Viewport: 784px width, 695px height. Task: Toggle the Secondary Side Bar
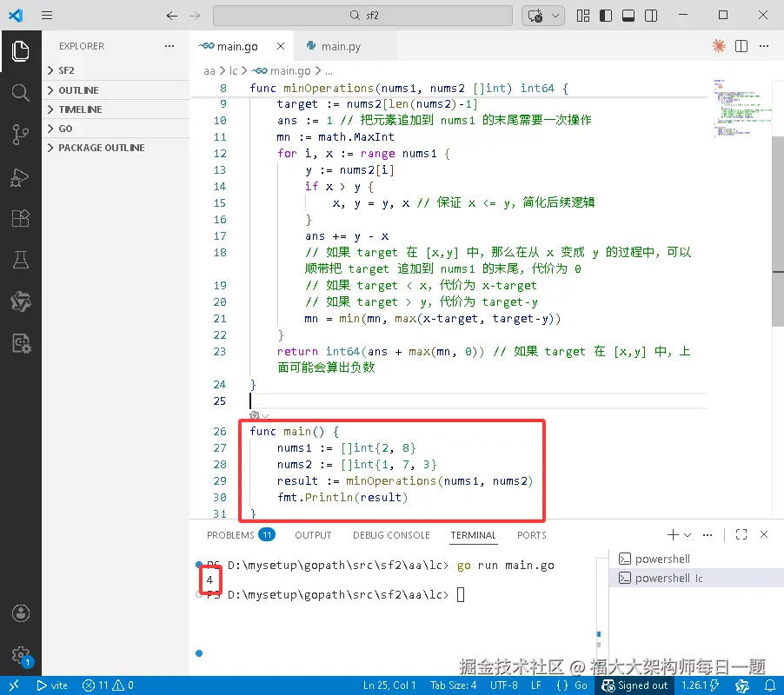[651, 16]
